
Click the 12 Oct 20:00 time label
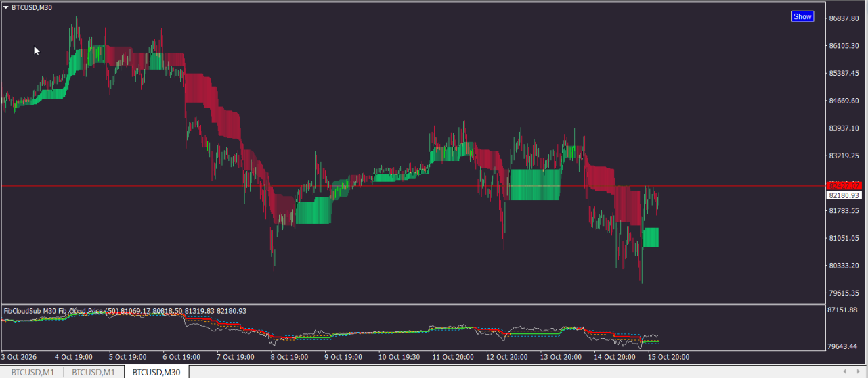pos(508,356)
